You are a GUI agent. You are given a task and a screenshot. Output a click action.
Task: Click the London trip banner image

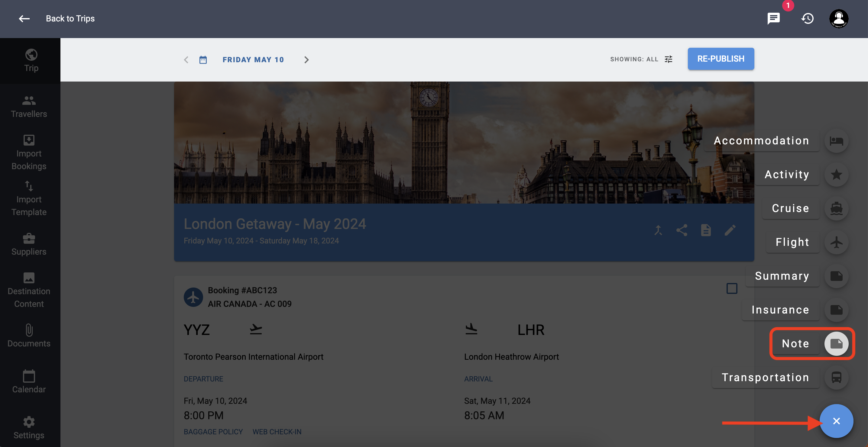coord(464,143)
